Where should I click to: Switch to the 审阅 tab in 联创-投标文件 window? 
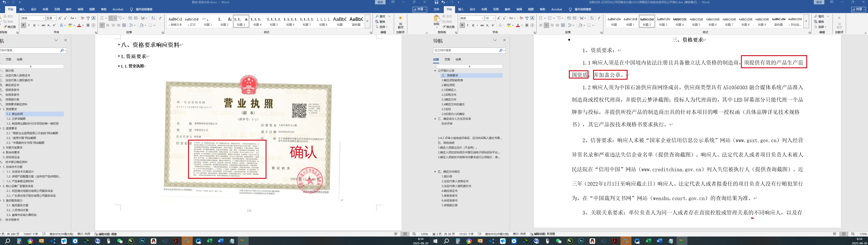coord(80,9)
